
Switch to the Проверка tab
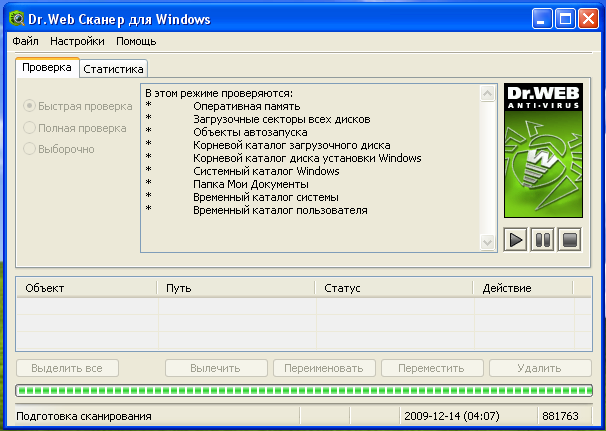pos(47,68)
